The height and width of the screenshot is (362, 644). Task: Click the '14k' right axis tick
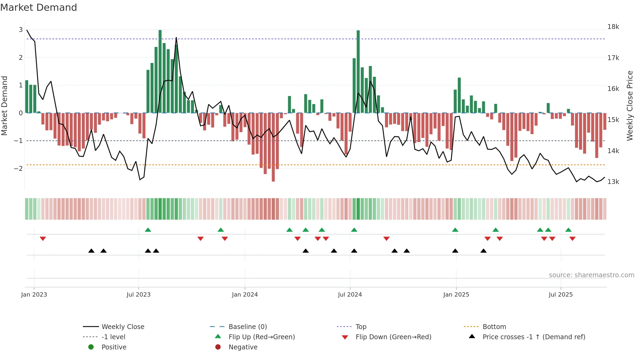point(613,151)
